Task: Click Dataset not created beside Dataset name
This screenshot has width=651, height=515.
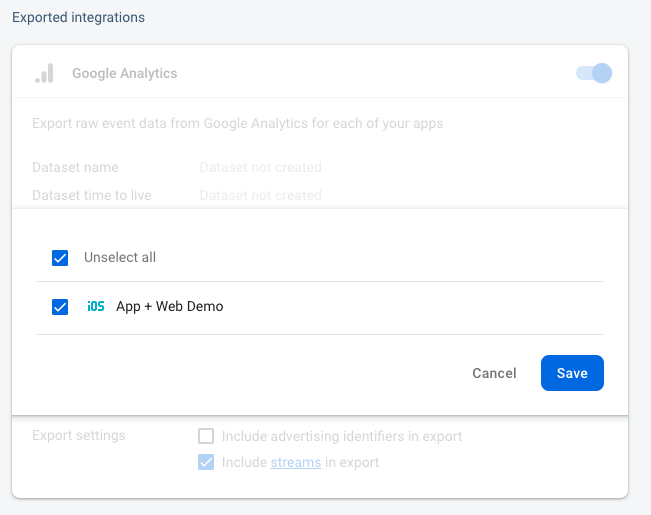Action: coord(261,167)
